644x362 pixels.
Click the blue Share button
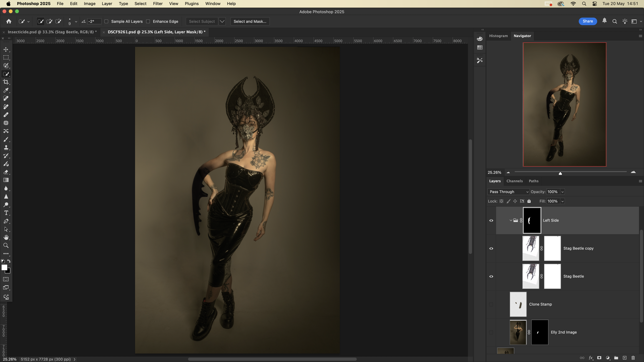(588, 21)
